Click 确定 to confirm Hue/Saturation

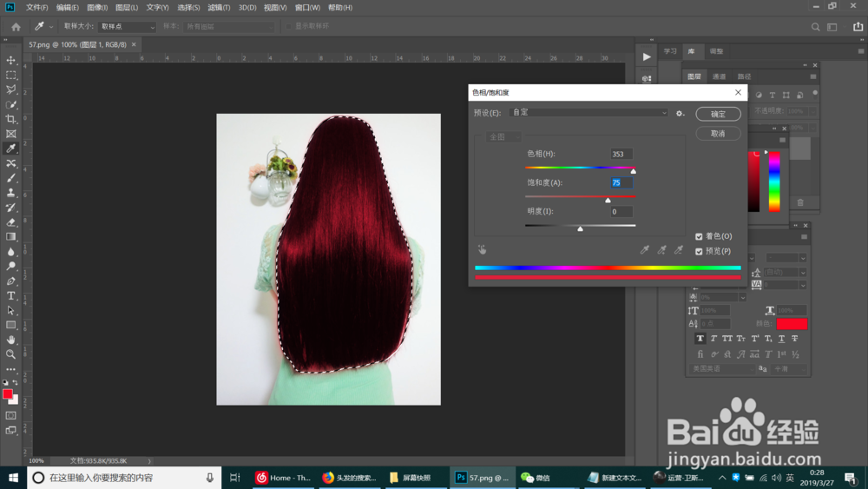coord(718,114)
